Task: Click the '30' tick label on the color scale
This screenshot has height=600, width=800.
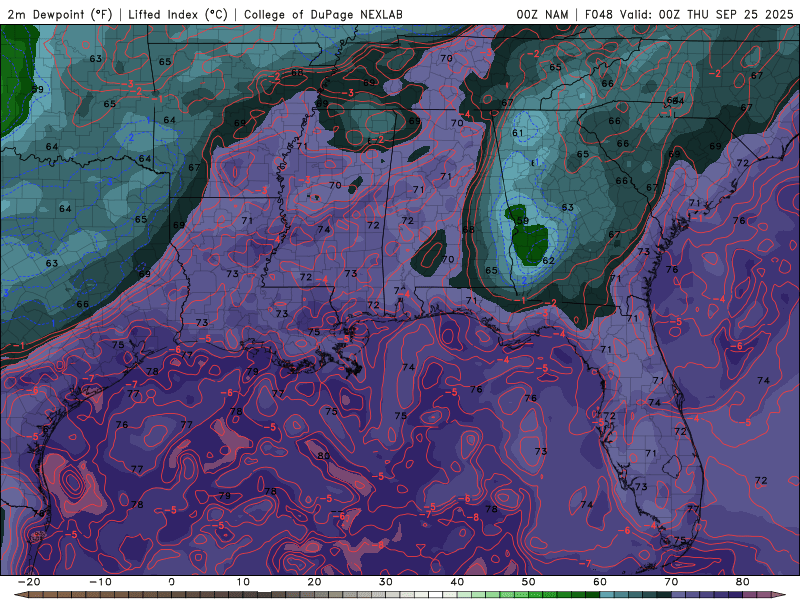Action: (386, 582)
